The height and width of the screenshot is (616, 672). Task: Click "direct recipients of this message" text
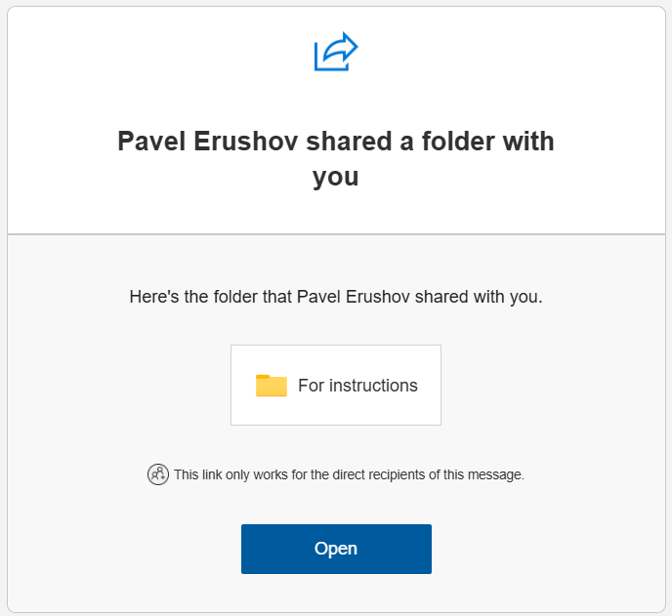[x=430, y=475]
